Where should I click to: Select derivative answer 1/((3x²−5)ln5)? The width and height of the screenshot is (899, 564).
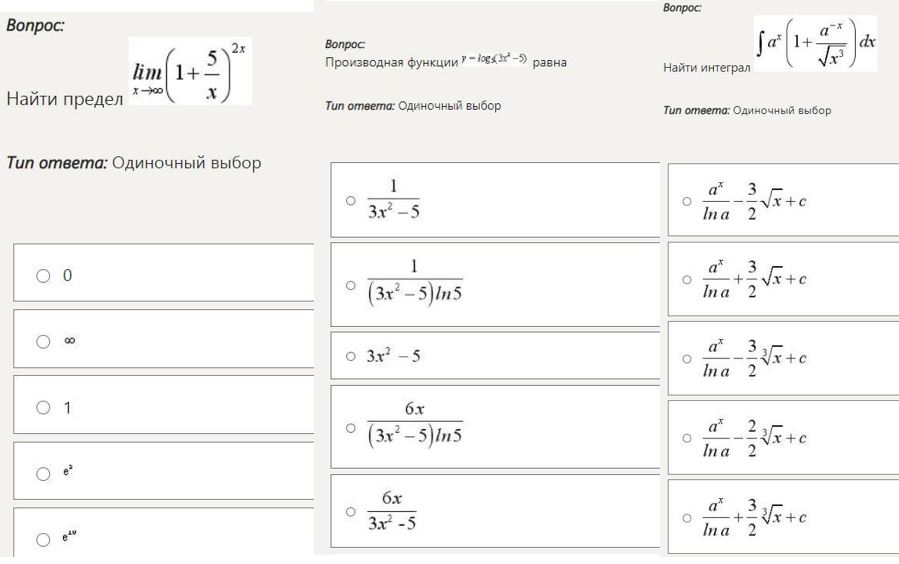coord(350,284)
